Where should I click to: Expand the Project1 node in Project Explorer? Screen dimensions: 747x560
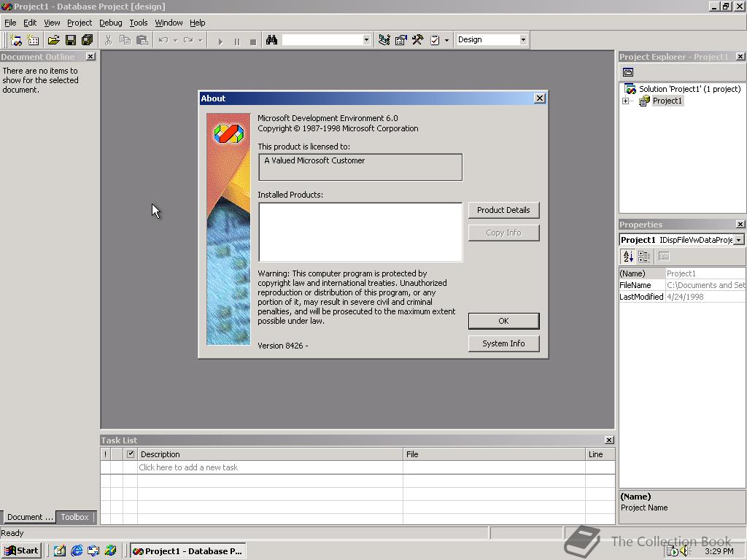tap(625, 101)
